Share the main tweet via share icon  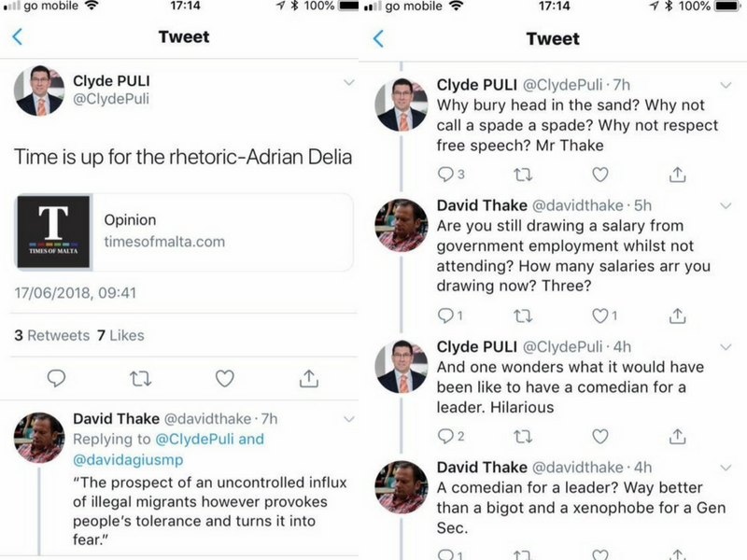308,378
